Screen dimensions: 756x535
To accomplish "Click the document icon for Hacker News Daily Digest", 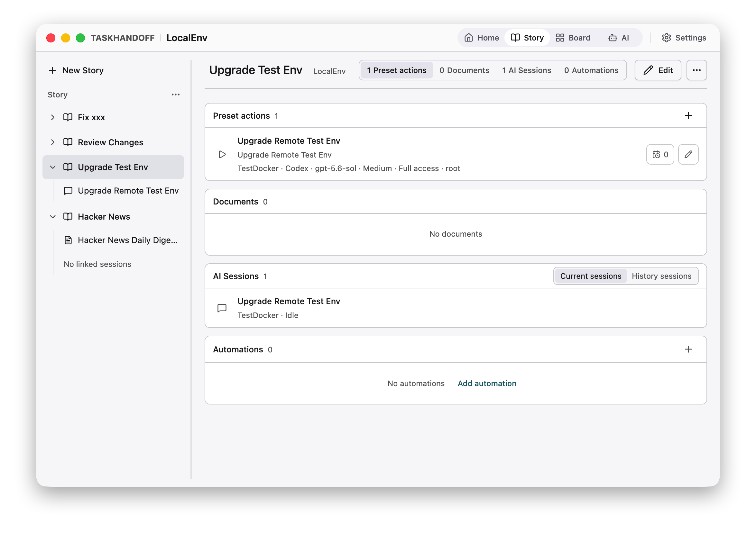I will tap(68, 240).
